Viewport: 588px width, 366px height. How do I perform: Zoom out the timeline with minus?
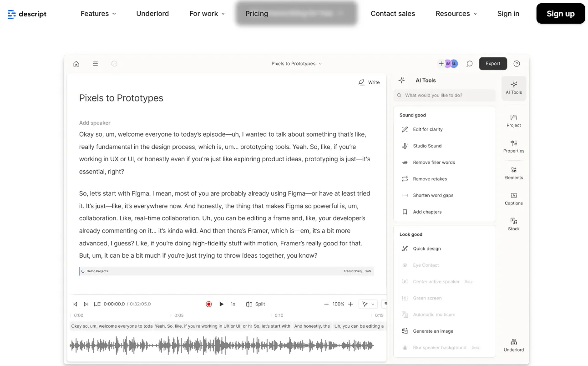[326, 304]
